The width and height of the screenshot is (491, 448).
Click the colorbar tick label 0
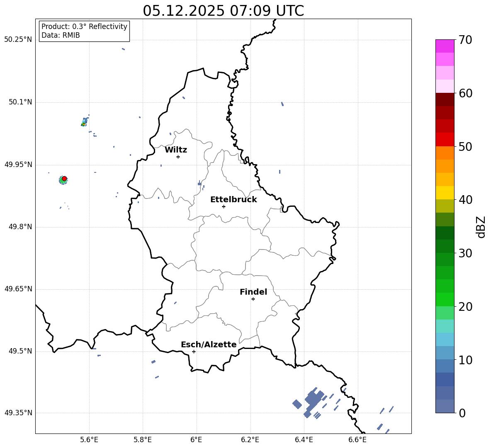(x=462, y=413)
